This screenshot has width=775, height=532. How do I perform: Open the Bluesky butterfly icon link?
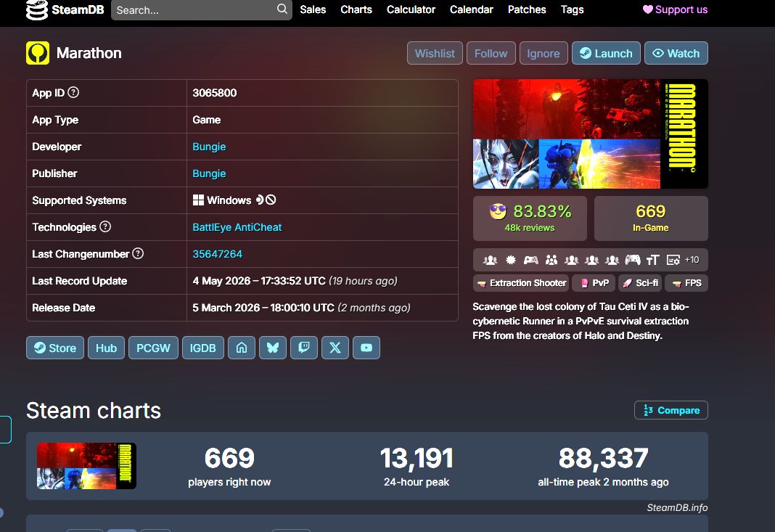coord(273,348)
